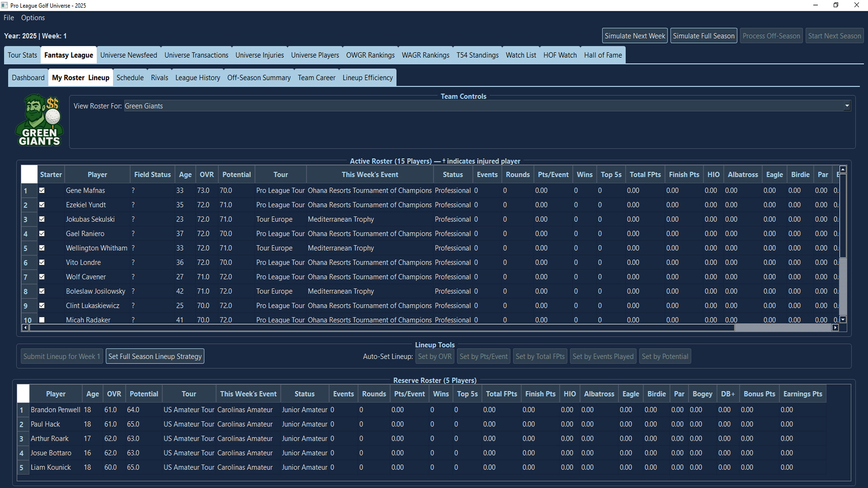Disable Boleslaw Josilowsky's starter status
Viewport: 868px width, 488px height.
[42, 291]
